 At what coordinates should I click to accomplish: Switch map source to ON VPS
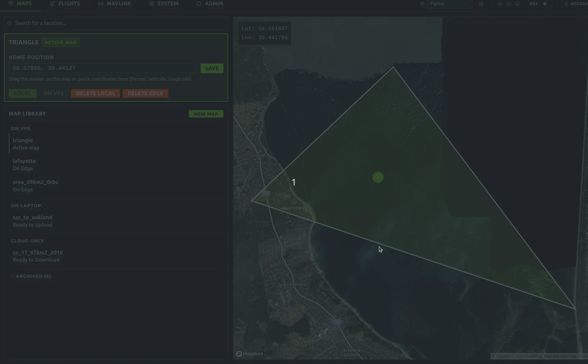tap(53, 93)
